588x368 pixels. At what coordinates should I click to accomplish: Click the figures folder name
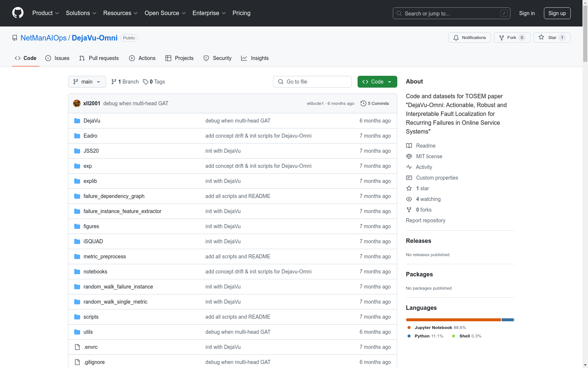(91, 226)
